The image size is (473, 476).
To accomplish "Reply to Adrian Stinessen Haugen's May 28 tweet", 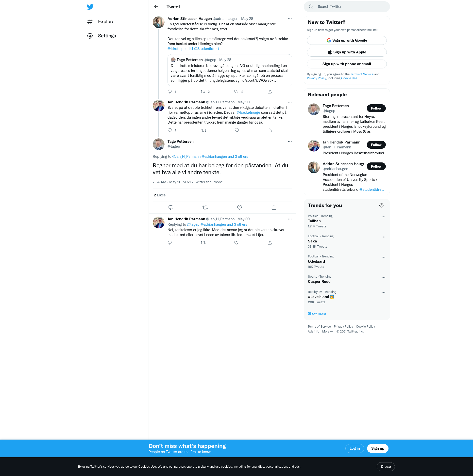I will [x=170, y=92].
